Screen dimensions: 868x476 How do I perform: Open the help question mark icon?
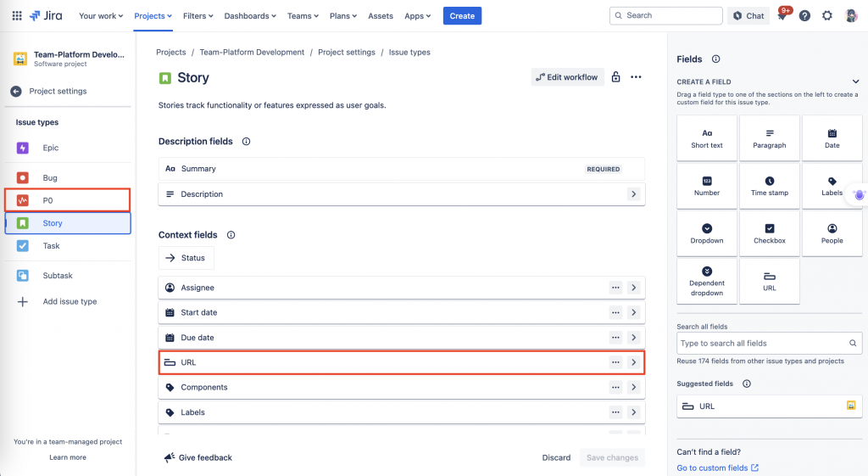tap(804, 16)
